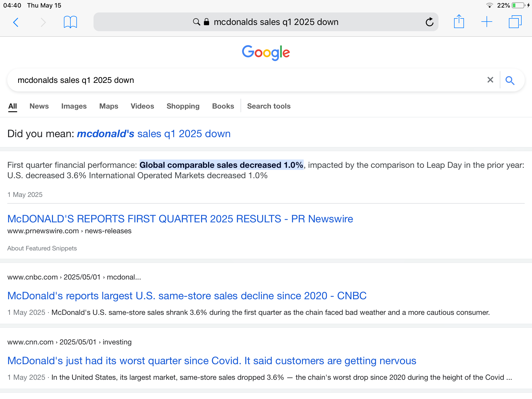Image resolution: width=532 pixels, height=399 pixels.
Task: Click the Google logo
Action: (266, 53)
